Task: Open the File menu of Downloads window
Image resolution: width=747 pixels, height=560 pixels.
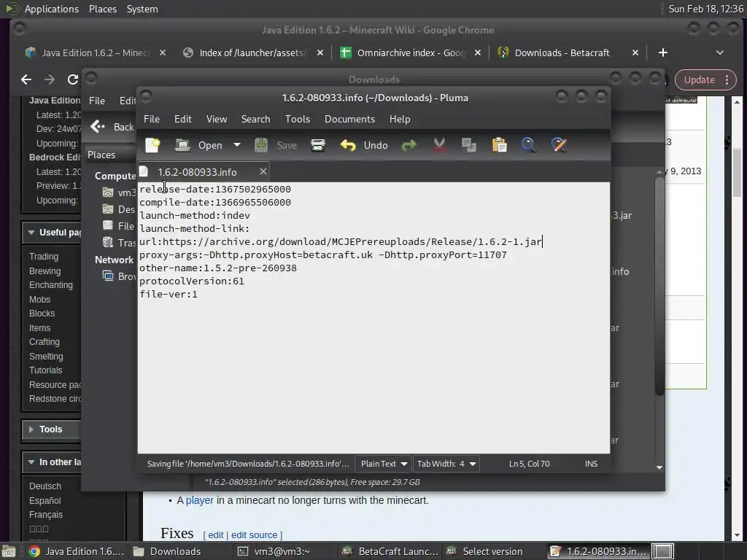Action: [x=97, y=101]
